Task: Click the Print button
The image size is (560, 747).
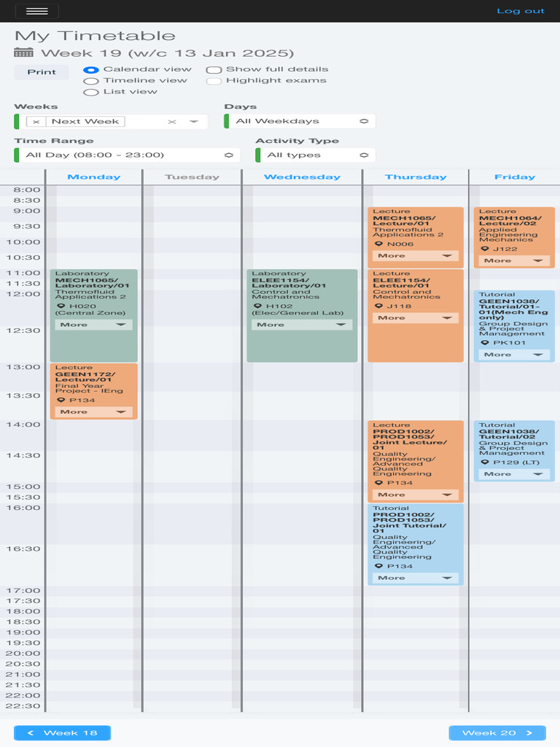Action: point(42,72)
